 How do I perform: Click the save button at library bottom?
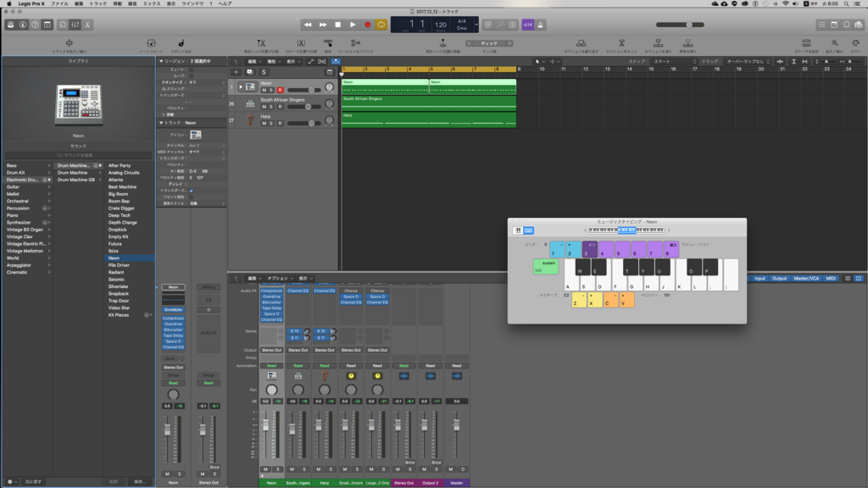pos(139,482)
